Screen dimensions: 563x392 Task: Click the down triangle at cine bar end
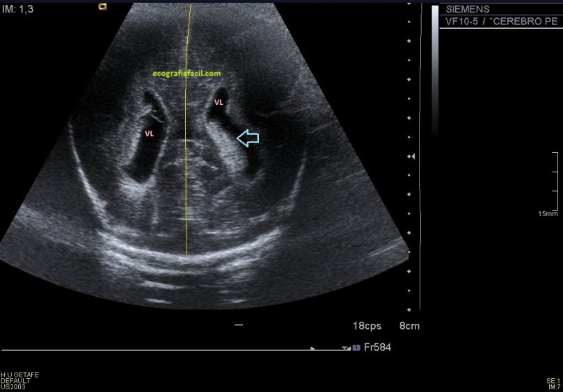tap(345, 348)
